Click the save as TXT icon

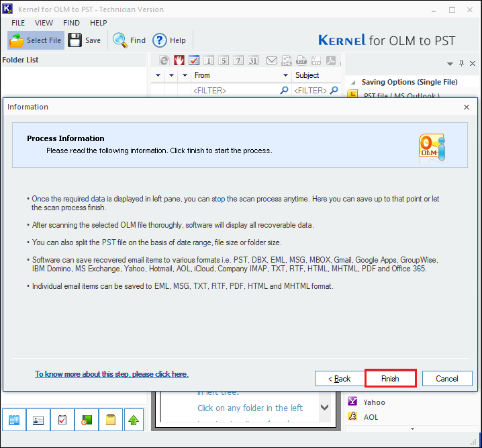coord(301,60)
